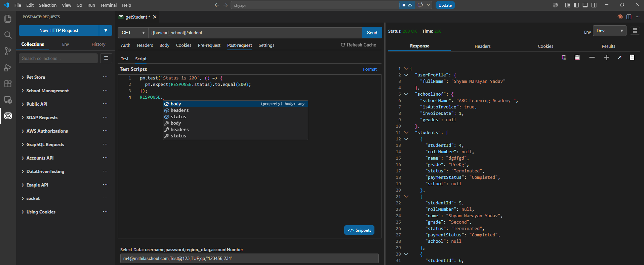The image size is (644, 265).
Task: Switch to the Test sub-tab
Action: (125, 59)
